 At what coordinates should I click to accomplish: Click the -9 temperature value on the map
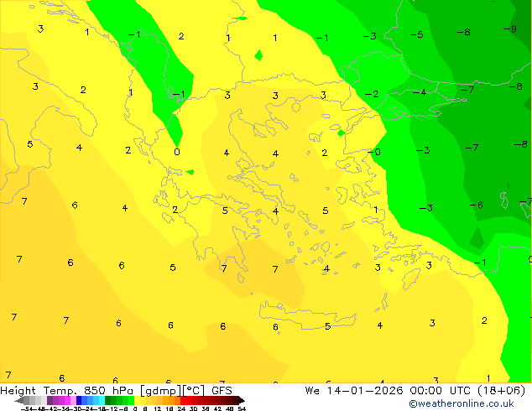point(509,29)
